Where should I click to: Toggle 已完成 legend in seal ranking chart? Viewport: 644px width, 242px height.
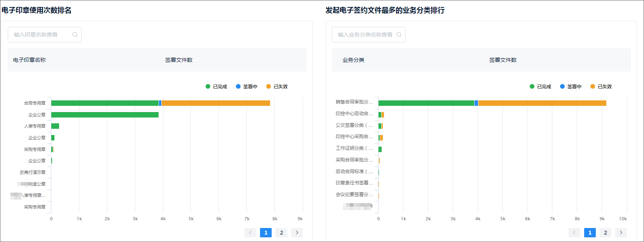pos(216,86)
